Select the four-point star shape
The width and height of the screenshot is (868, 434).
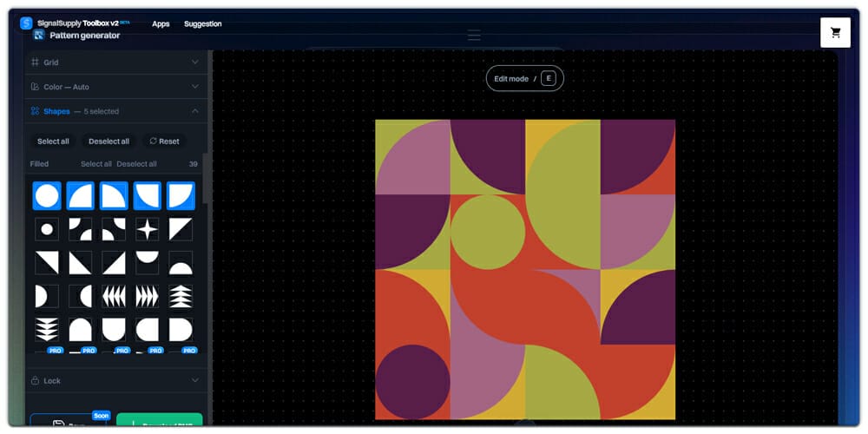tap(148, 229)
